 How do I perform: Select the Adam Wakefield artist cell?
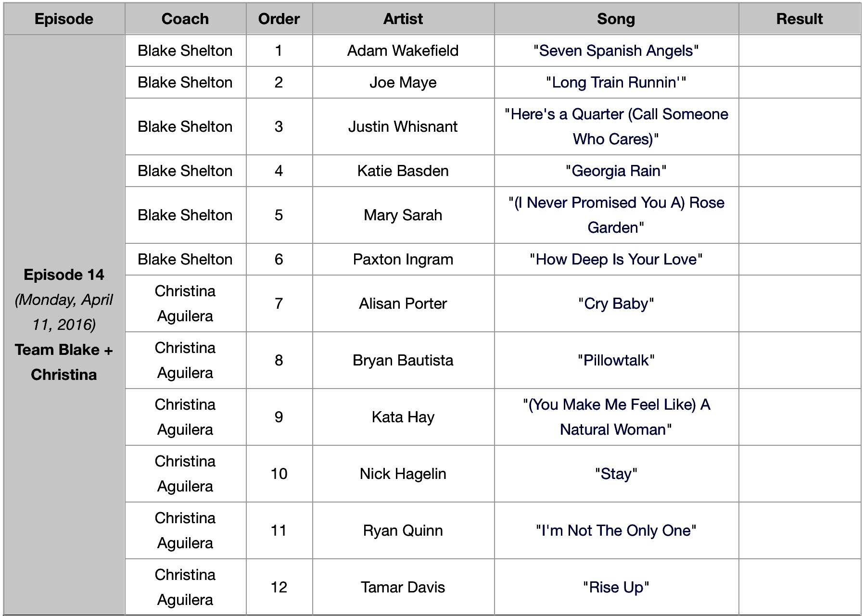click(403, 50)
